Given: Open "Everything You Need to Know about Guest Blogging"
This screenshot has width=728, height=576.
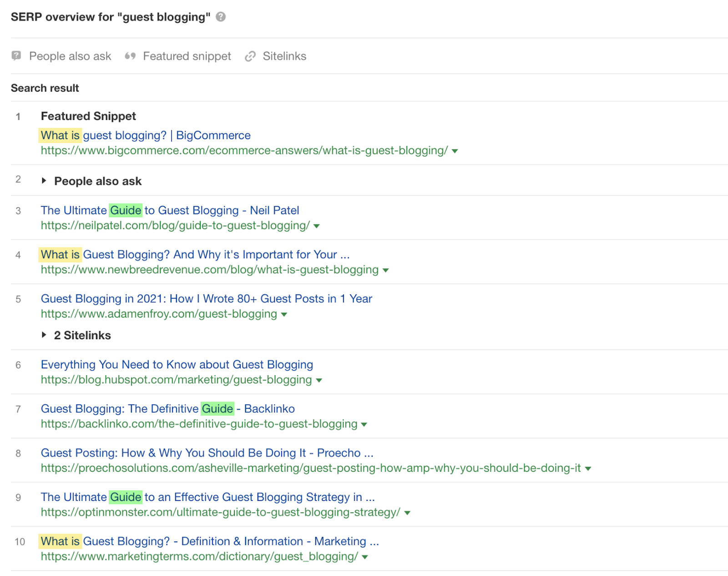Looking at the screenshot, I should [x=177, y=364].
